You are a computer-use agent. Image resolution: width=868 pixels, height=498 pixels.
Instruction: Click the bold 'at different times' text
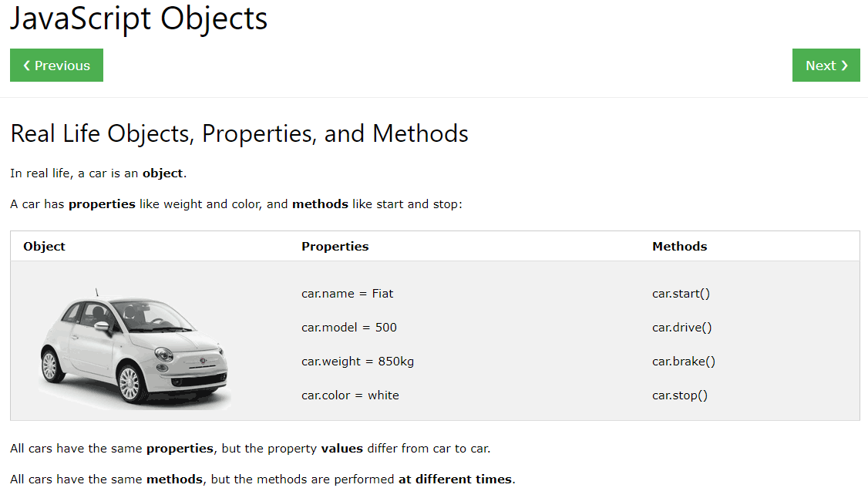[x=455, y=479]
